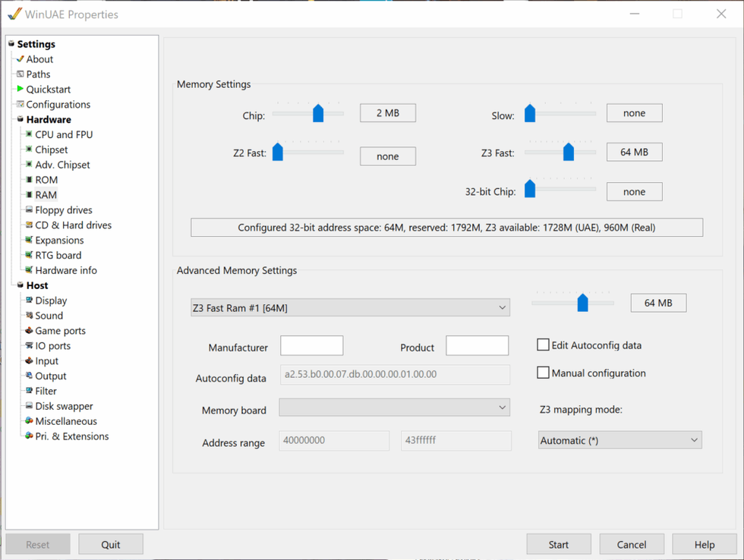Viewport: 744px width, 560px height.
Task: Click the Hardware info icon
Action: point(29,270)
